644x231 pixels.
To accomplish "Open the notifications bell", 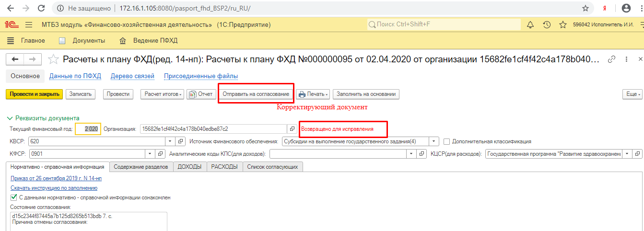I will coord(530,24).
